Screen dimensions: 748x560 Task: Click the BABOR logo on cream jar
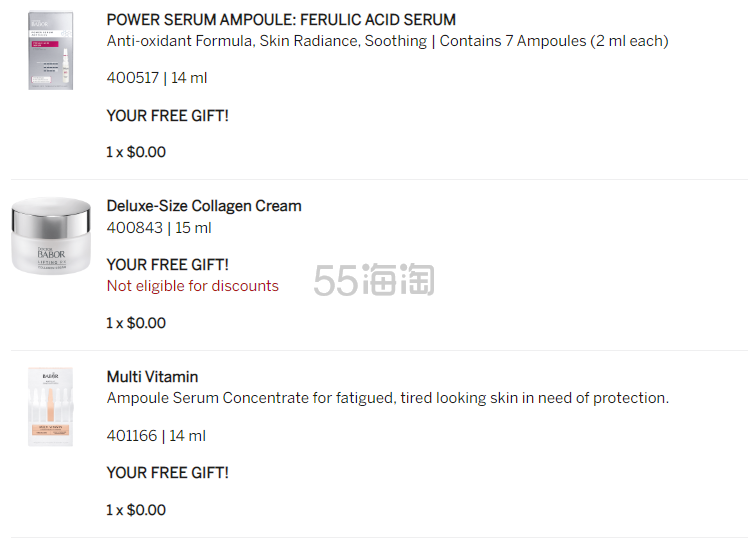click(51, 253)
